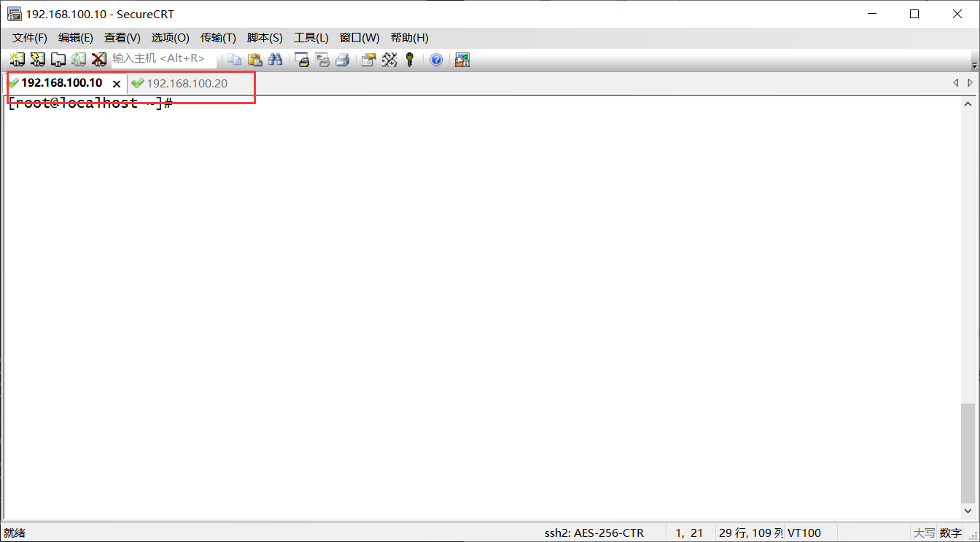Click the Public Key Assistant key icon
Viewport: 980px width, 542px height.
(x=410, y=60)
